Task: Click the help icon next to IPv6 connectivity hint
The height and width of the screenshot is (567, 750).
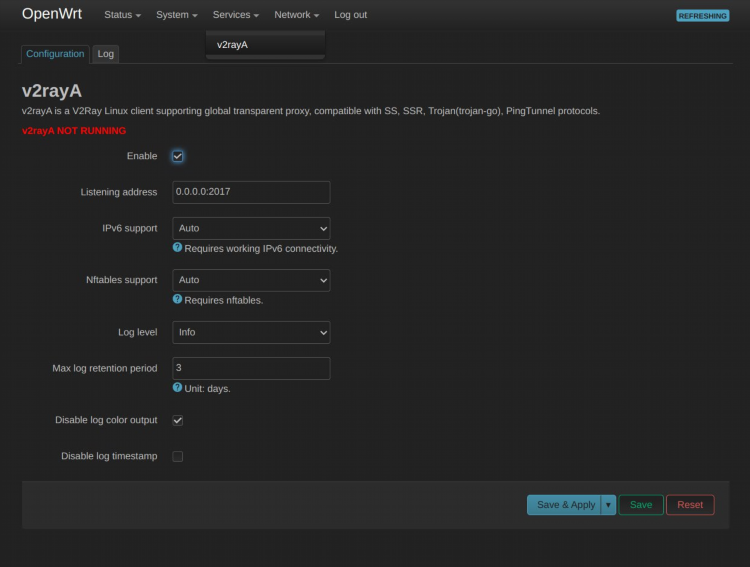Action: [x=177, y=247]
